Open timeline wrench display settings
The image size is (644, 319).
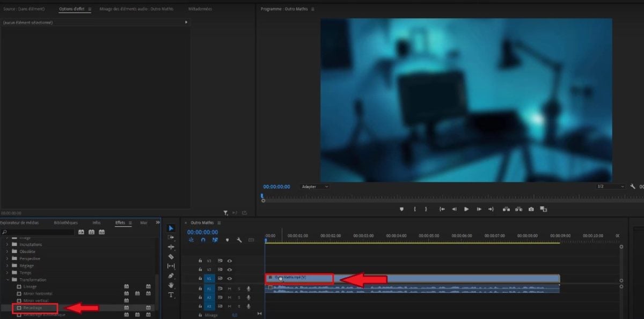coord(239,240)
